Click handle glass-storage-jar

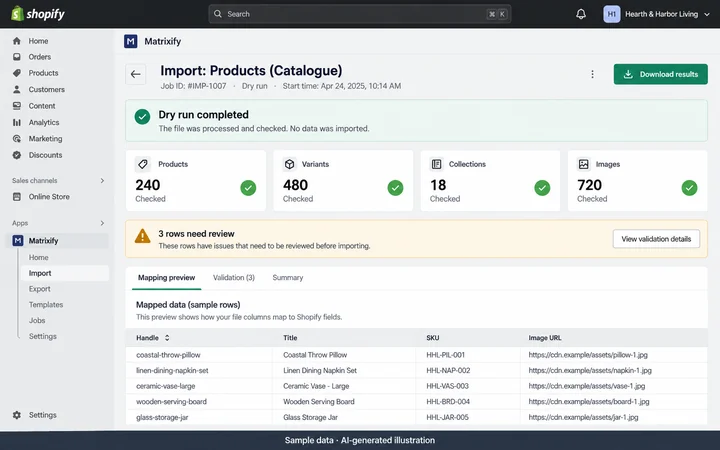click(162, 417)
